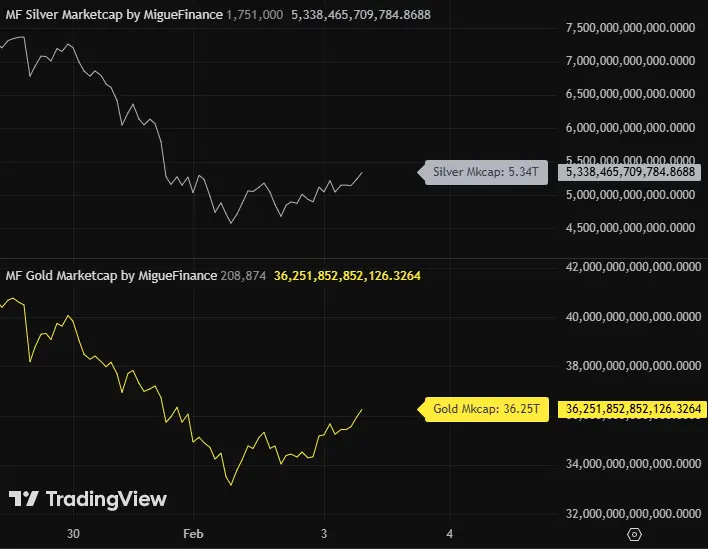Viewport: 708px width, 549px height.
Task: Click the Gold Mkcap: 36.25T label
Action: click(x=483, y=409)
